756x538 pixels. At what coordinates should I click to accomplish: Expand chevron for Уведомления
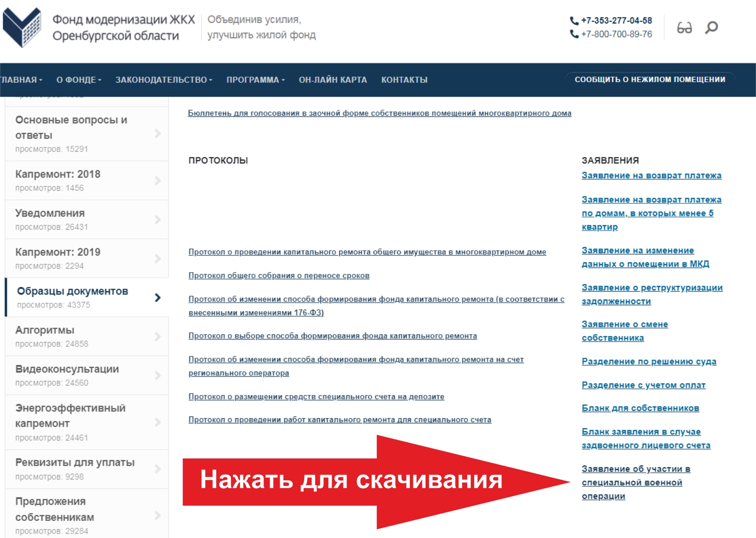pos(158,219)
